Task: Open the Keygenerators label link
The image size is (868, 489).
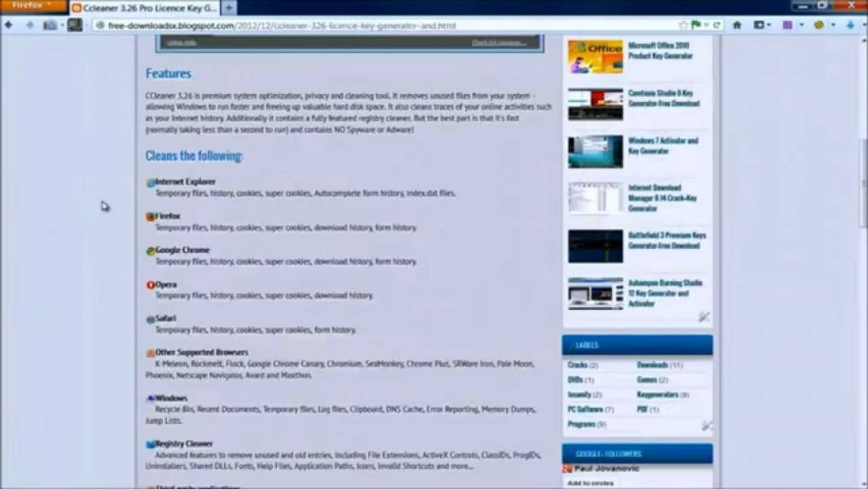Action: tap(657, 395)
